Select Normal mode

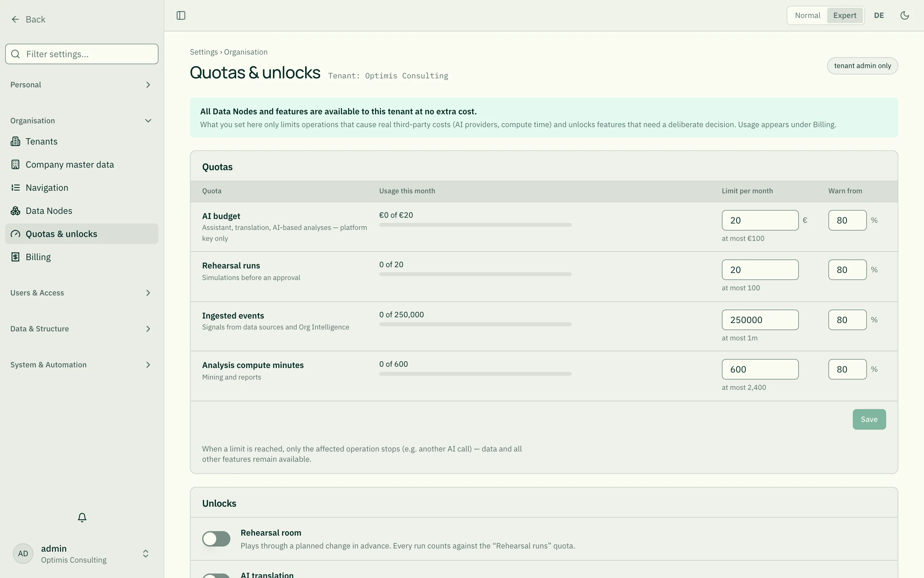(x=808, y=16)
